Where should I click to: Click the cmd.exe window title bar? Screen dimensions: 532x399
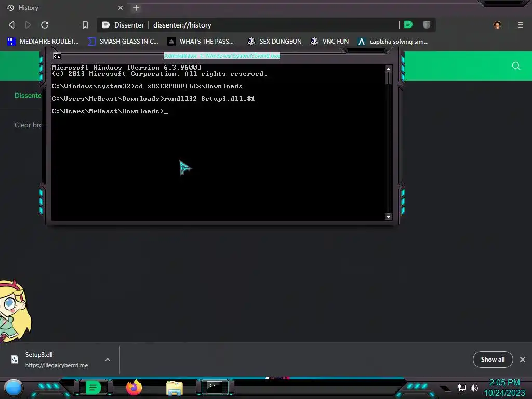pyautogui.click(x=222, y=56)
